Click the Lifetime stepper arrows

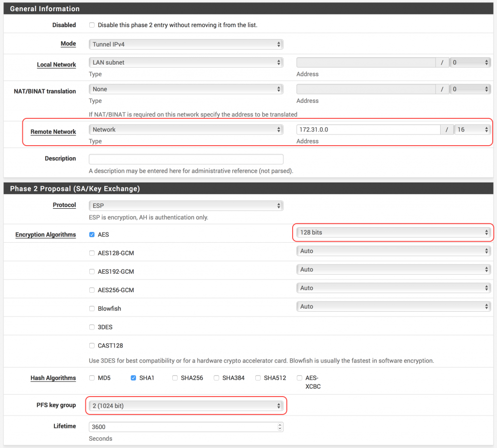tap(279, 427)
